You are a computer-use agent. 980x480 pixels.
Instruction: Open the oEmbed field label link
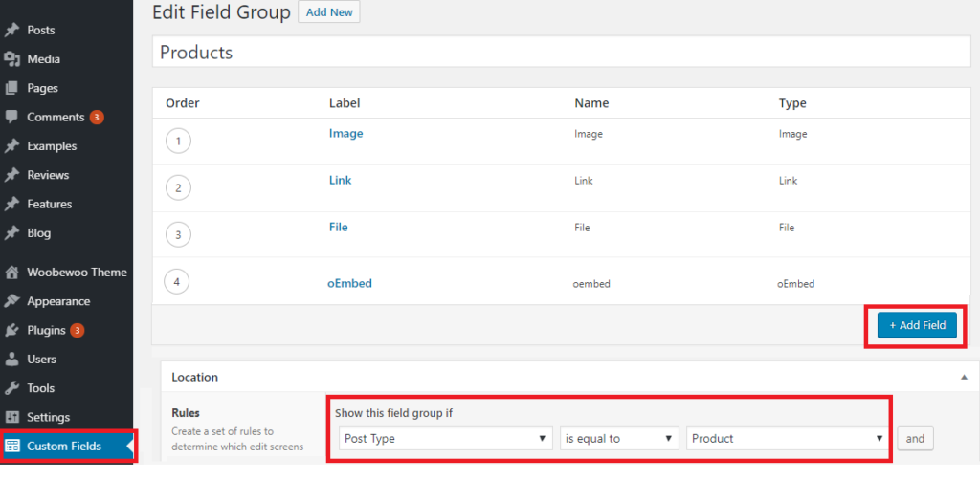click(350, 283)
